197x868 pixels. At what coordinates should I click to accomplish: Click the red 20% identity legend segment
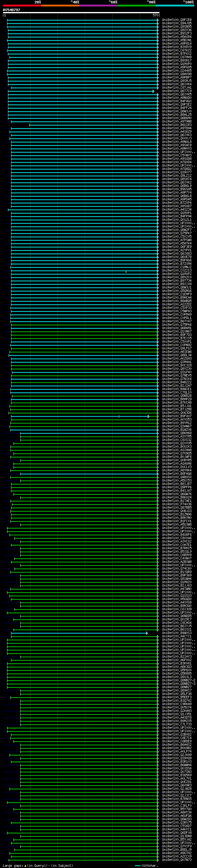[x=22, y=6]
